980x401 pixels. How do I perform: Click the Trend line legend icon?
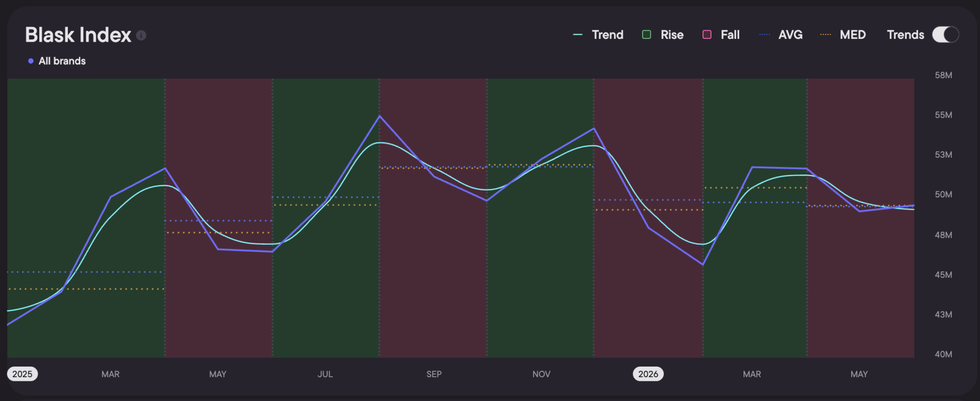point(578,34)
